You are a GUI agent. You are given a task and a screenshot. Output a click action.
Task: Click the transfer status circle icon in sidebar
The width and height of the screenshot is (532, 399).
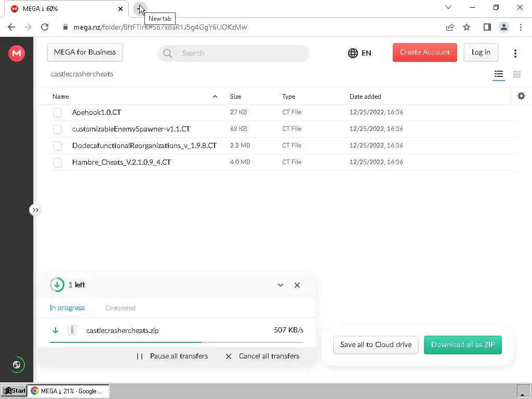click(17, 365)
